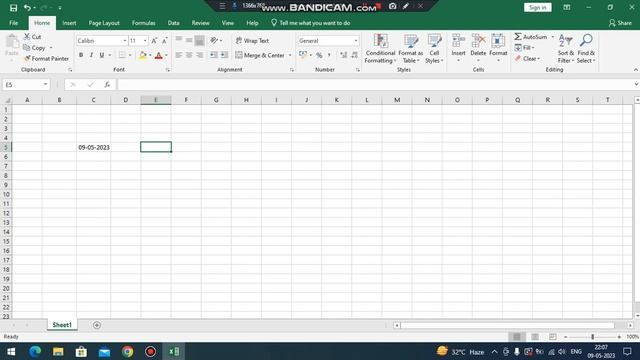Click the Format cells icon
The height and width of the screenshot is (360, 640).
[498, 41]
